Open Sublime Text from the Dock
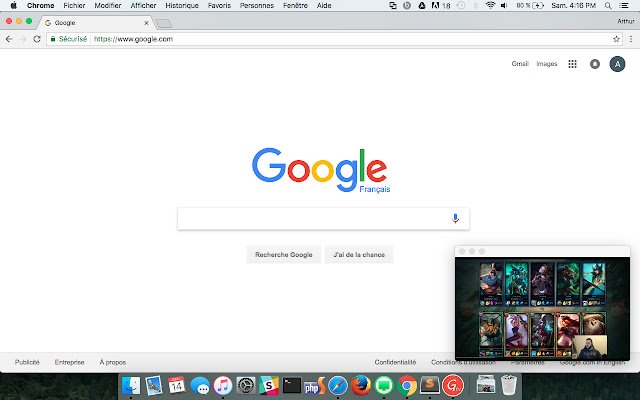This screenshot has width=640, height=400. (x=430, y=385)
